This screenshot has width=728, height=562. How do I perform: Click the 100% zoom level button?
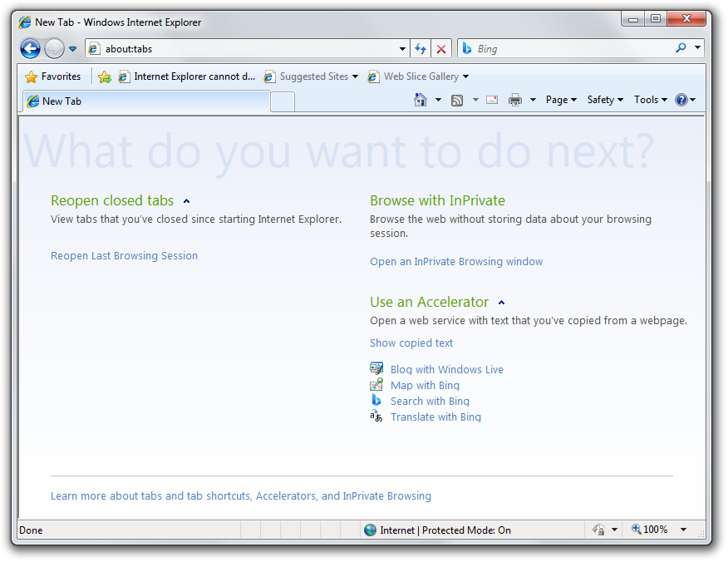click(650, 530)
